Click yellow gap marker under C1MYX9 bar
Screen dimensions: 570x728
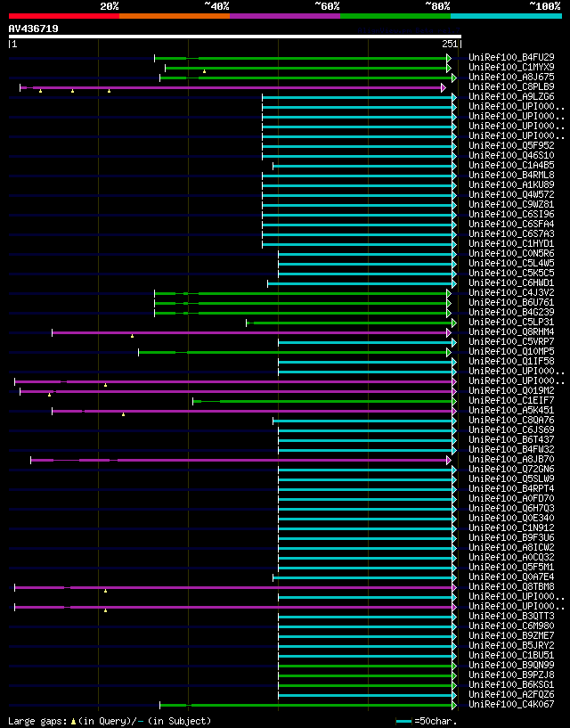(204, 71)
